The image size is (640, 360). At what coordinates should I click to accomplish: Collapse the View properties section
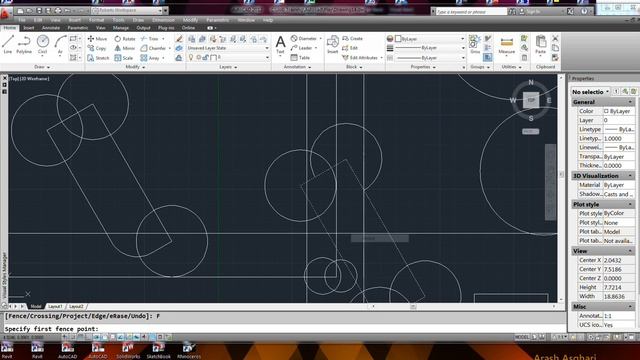(x=630, y=251)
